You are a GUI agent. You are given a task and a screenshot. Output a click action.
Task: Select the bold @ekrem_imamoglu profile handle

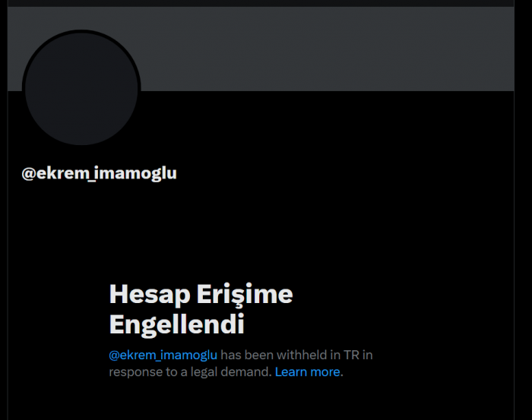tap(99, 173)
